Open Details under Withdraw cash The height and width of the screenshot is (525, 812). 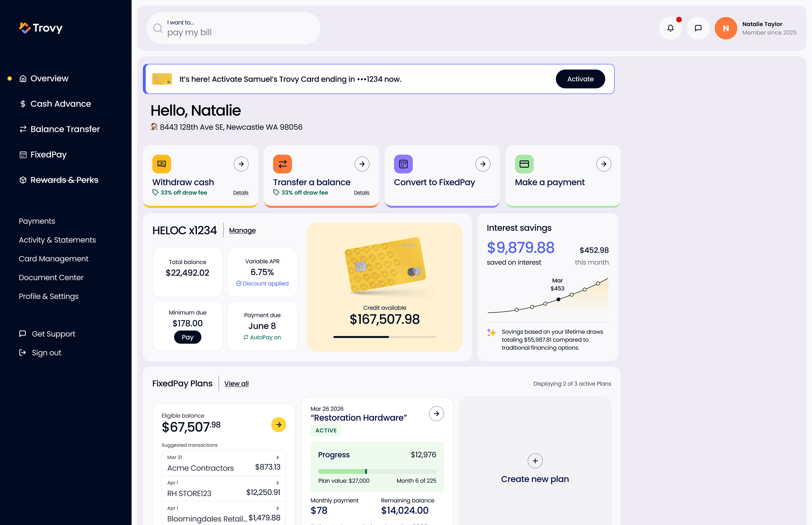[241, 193]
